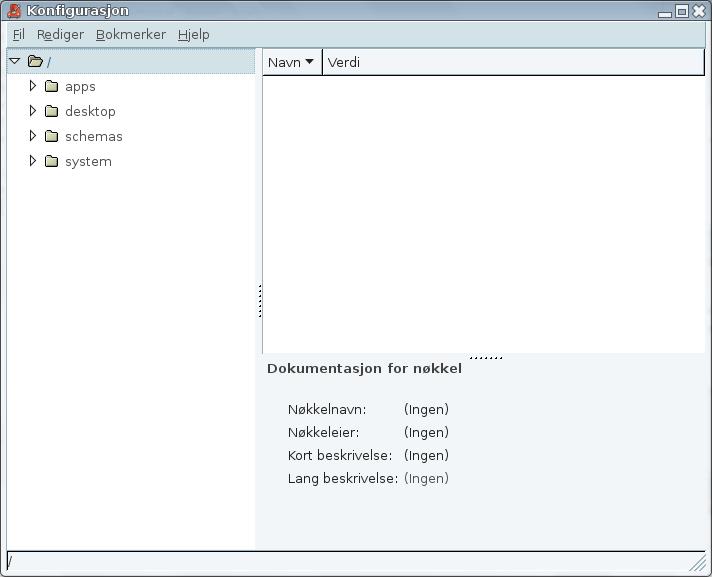
Task: Click (Ingen) value next to Kort beskrivelse
Action: click(x=426, y=455)
